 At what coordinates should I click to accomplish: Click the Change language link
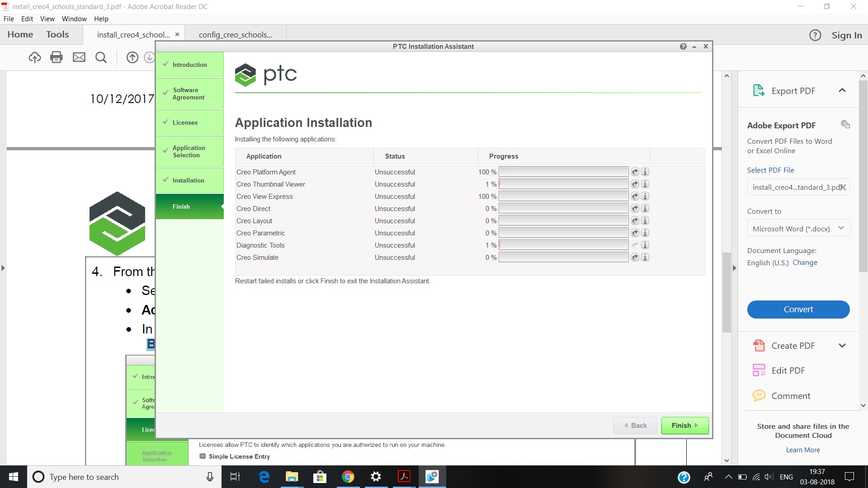click(x=805, y=263)
